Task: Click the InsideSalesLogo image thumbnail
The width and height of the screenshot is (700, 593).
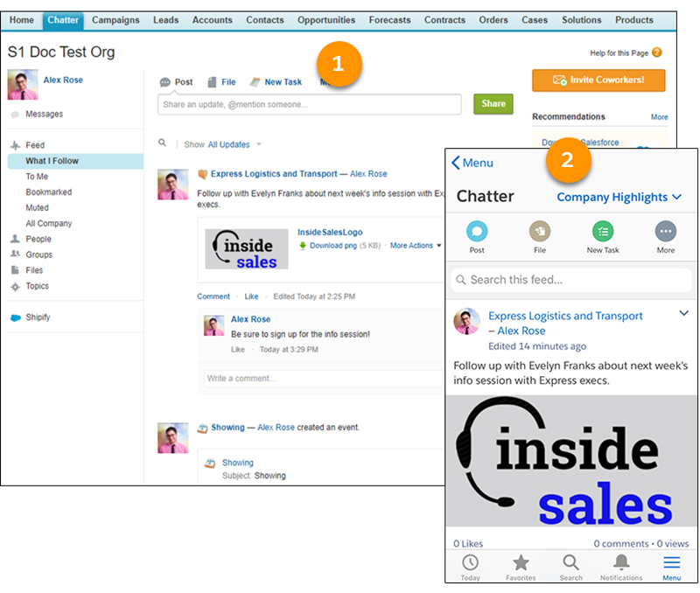Action: click(247, 249)
